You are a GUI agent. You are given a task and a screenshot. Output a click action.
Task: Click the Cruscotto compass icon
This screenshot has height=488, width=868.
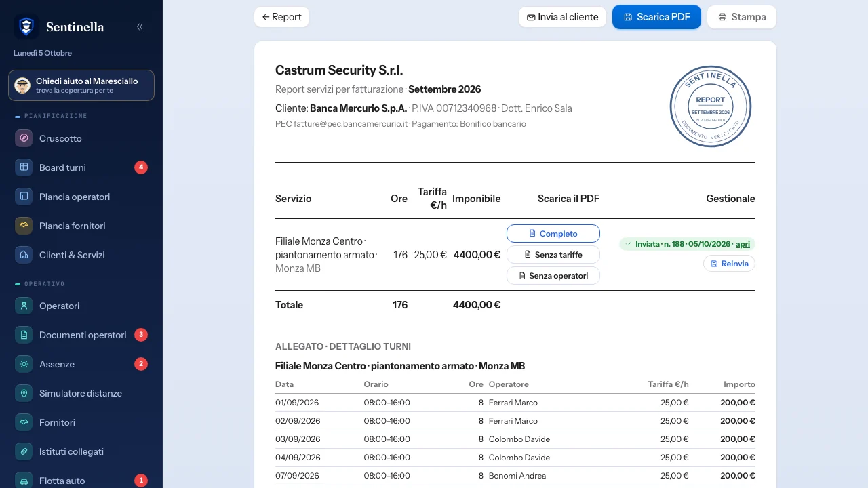tap(24, 138)
